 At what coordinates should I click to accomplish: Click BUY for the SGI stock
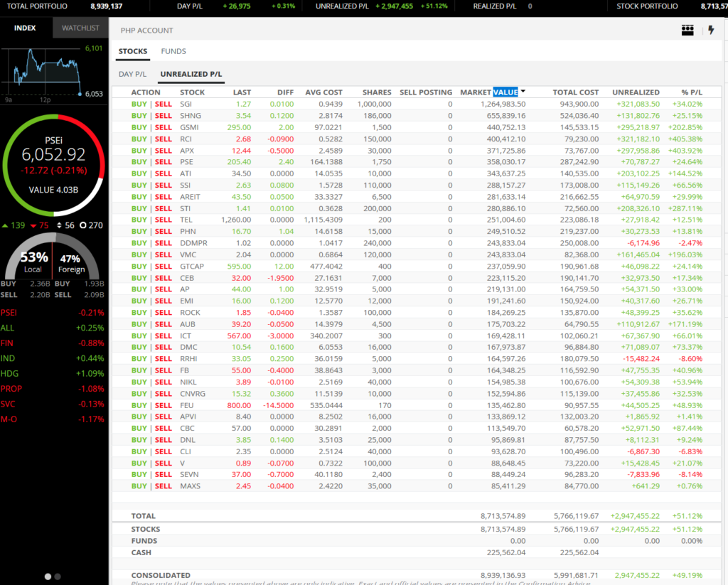(139, 104)
